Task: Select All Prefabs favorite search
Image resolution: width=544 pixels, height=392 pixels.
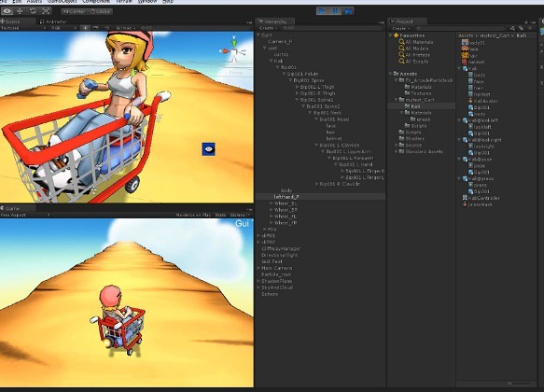Action: click(415, 55)
